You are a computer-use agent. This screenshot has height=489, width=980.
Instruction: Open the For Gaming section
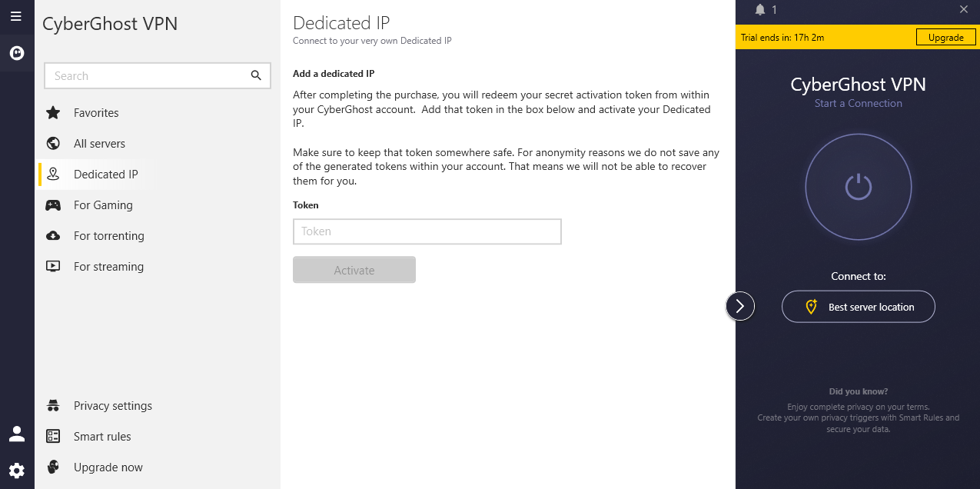click(x=103, y=205)
